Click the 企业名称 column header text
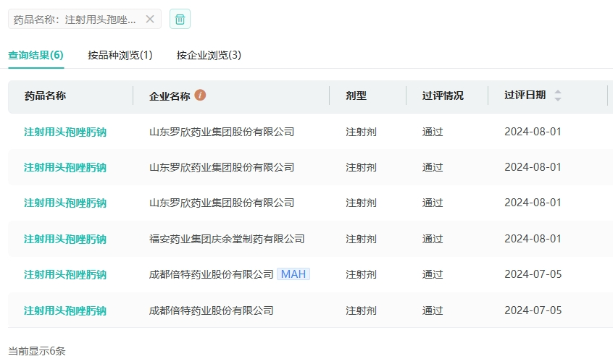This screenshot has width=613, height=364. 170,96
